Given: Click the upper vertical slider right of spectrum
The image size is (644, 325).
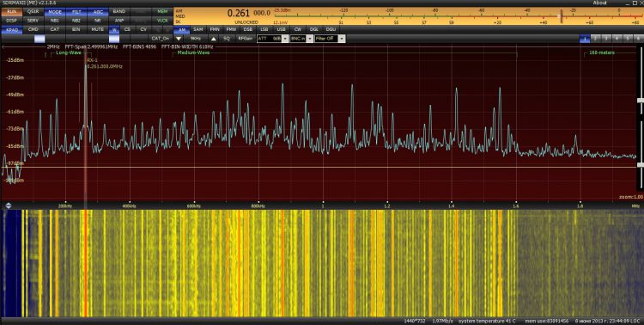Looking at the screenshot, I should 640,100.
